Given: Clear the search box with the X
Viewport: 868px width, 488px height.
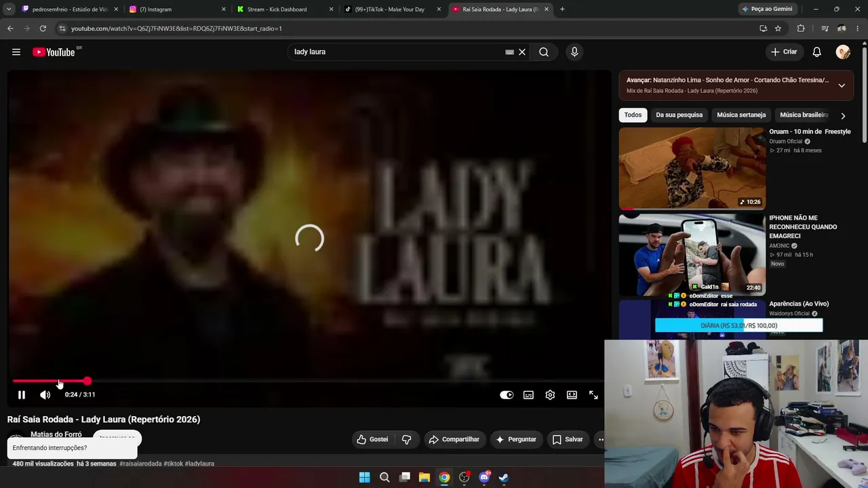Looking at the screenshot, I should pyautogui.click(x=522, y=52).
